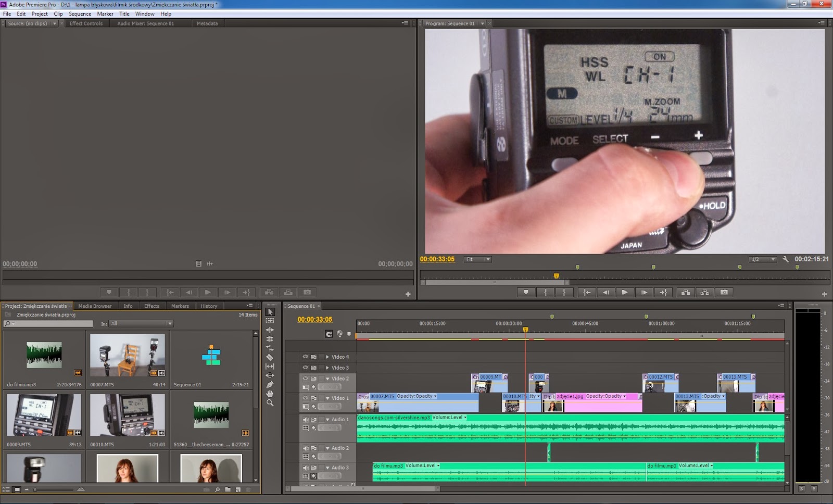Toggle Sync Lock on Video 4 track
The height and width of the screenshot is (504, 833).
[313, 357]
